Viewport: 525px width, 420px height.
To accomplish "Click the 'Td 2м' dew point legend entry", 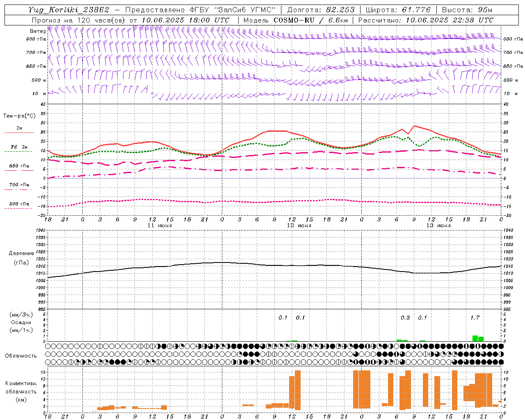I will coord(19,147).
